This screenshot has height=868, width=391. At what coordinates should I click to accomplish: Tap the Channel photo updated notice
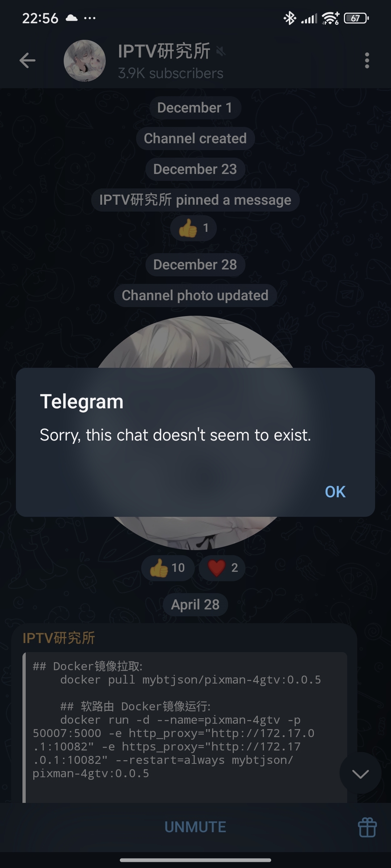195,295
